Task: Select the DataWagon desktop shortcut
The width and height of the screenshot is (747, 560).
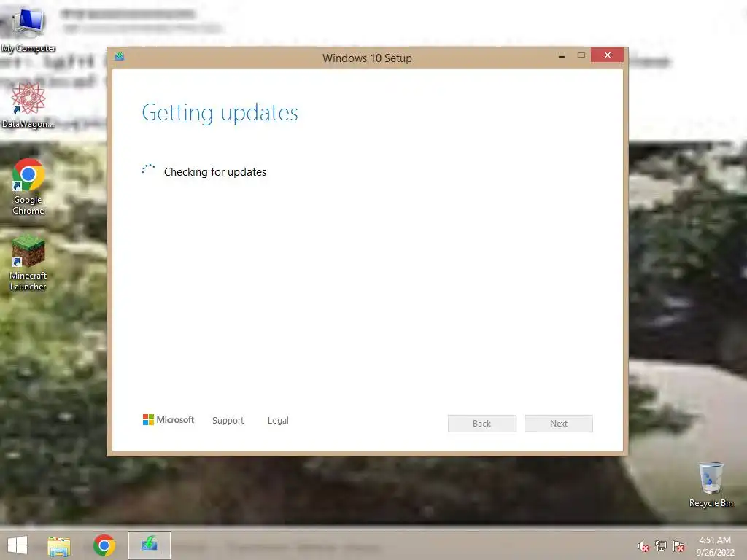Action: [x=28, y=105]
